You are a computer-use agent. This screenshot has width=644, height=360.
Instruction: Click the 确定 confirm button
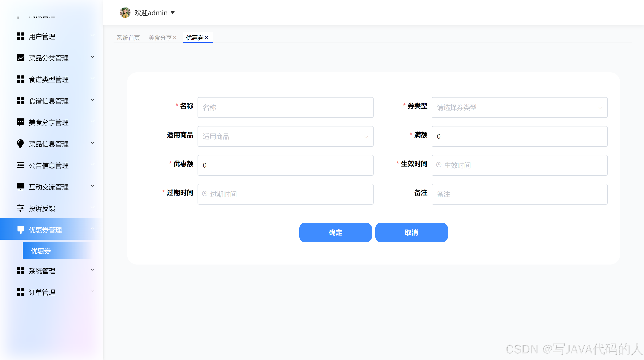point(335,232)
